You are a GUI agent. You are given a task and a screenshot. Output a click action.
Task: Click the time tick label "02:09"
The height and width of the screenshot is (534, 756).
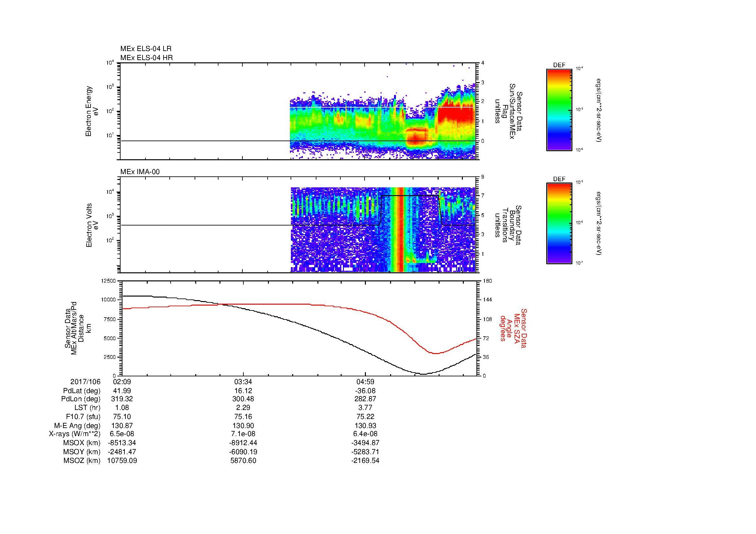point(122,382)
